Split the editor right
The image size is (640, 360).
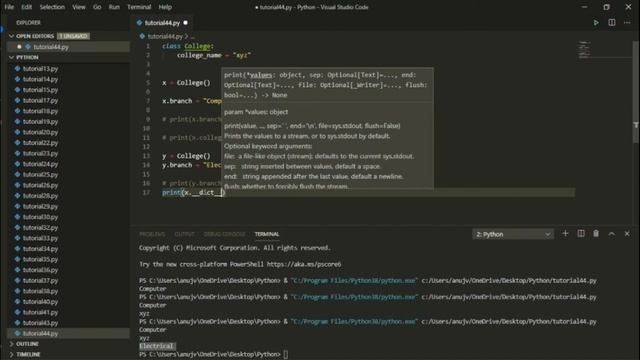click(x=611, y=23)
